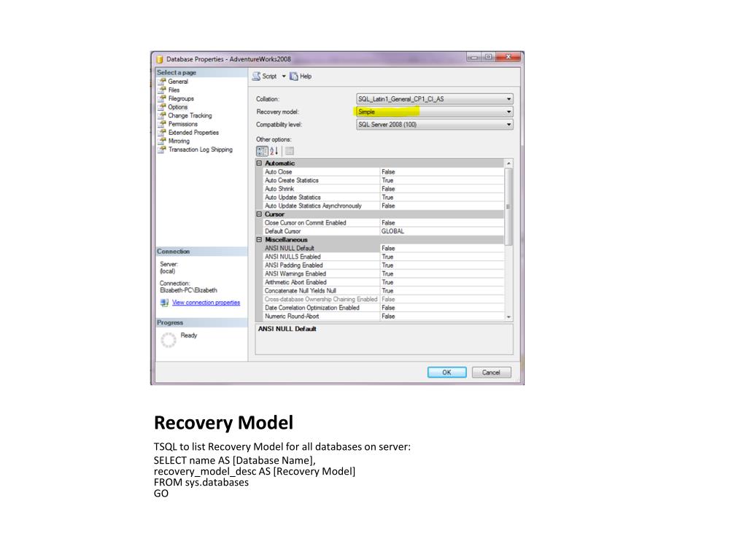Click the property grid scroll down arrow

[508, 316]
